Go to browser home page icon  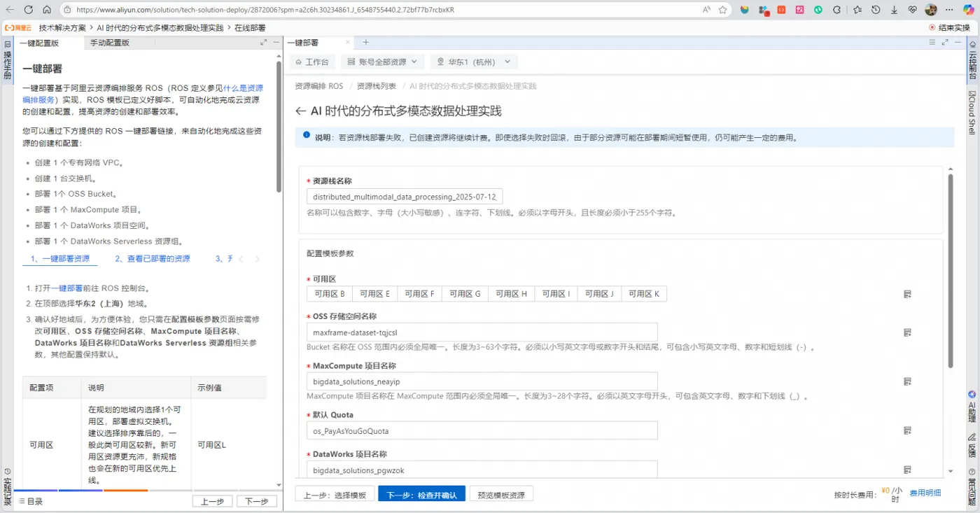(47, 10)
